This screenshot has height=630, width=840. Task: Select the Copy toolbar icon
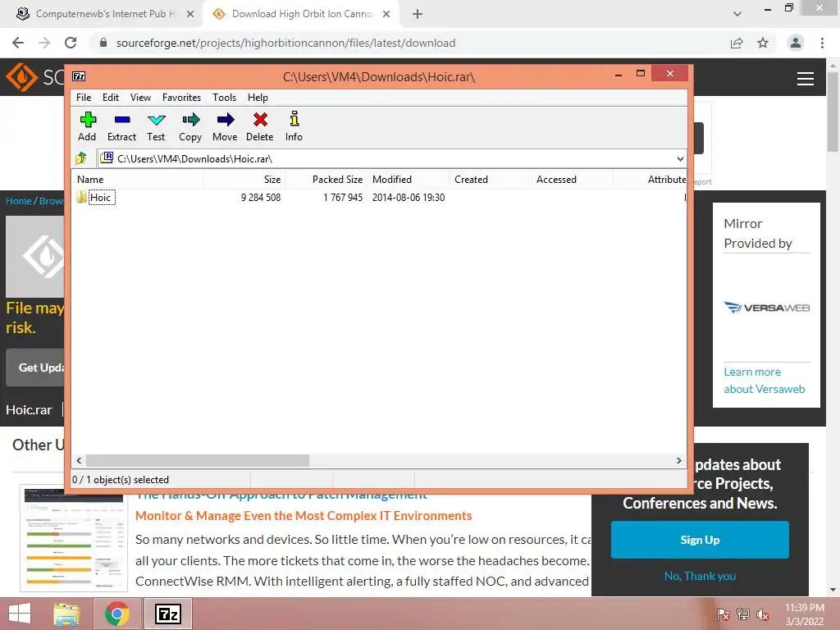190,120
